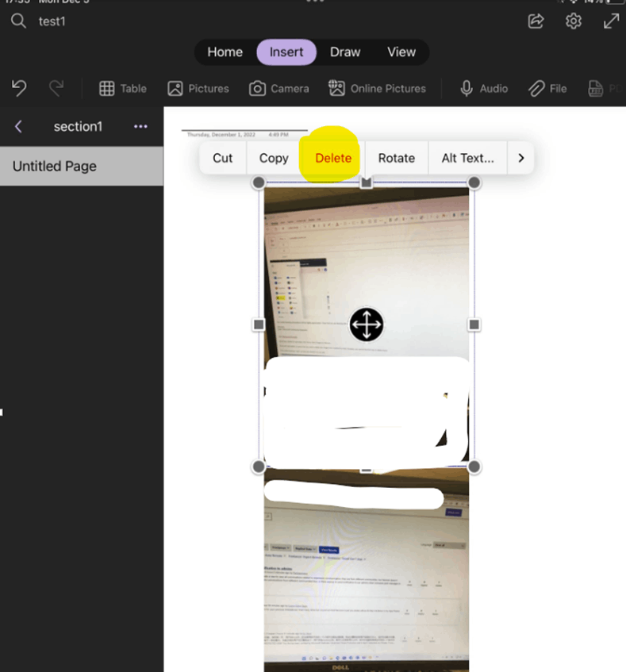Open the search magnifier icon
Screen dimensions: 626x672
18,21
